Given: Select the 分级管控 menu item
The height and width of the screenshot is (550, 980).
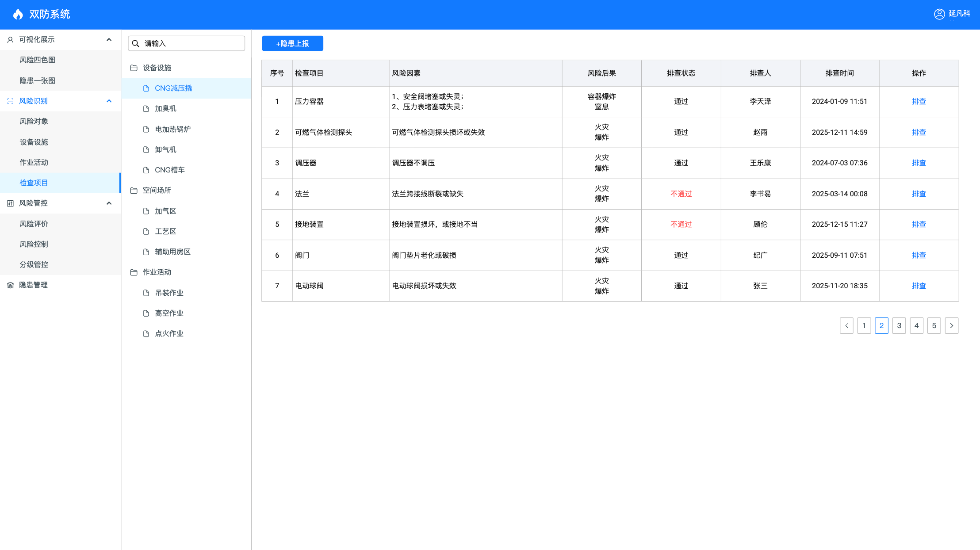Looking at the screenshot, I should tap(34, 264).
